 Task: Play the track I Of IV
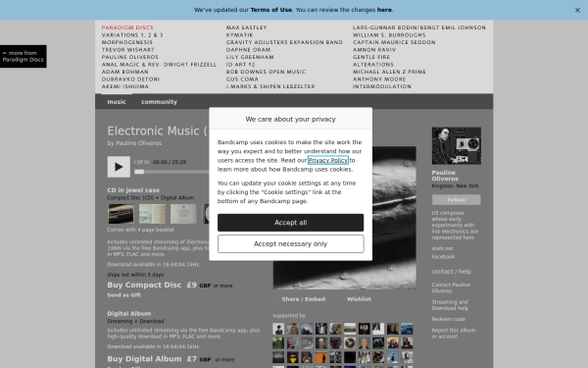point(119,167)
